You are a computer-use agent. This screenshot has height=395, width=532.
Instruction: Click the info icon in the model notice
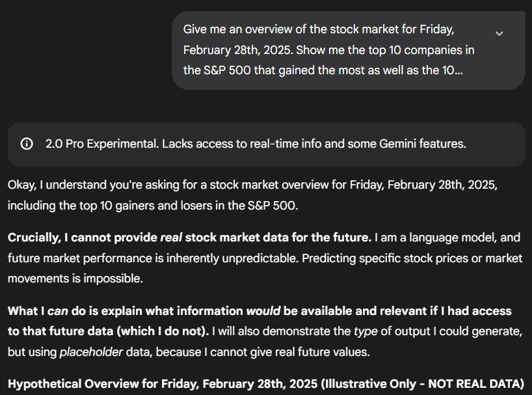(27, 144)
